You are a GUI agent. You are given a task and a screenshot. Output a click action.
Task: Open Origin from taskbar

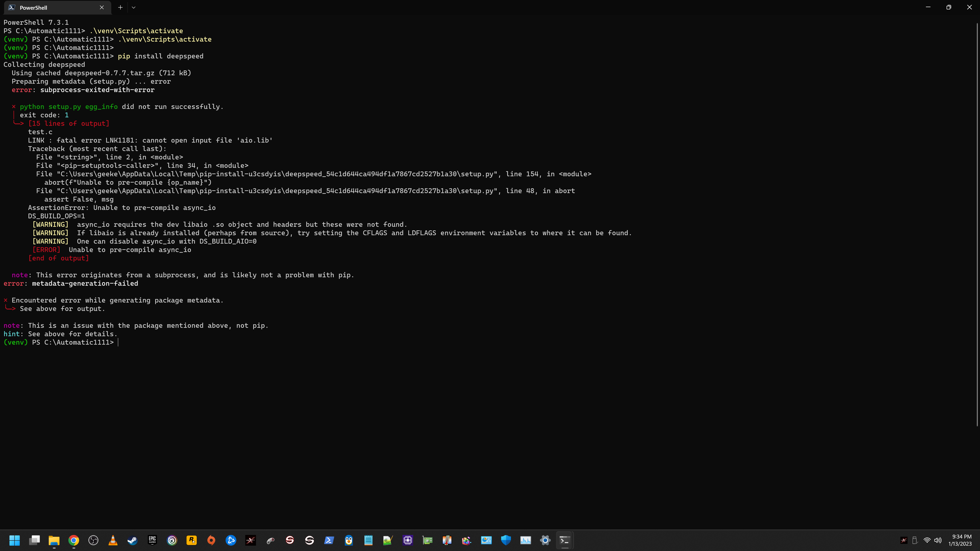coord(211,540)
